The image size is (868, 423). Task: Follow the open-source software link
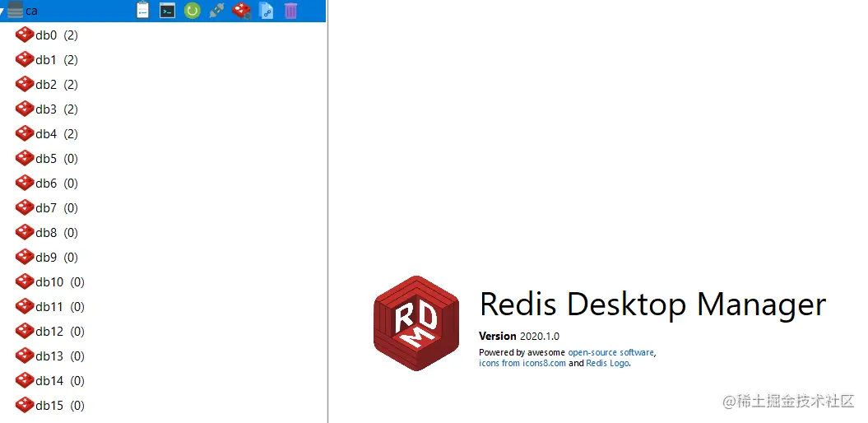click(610, 352)
